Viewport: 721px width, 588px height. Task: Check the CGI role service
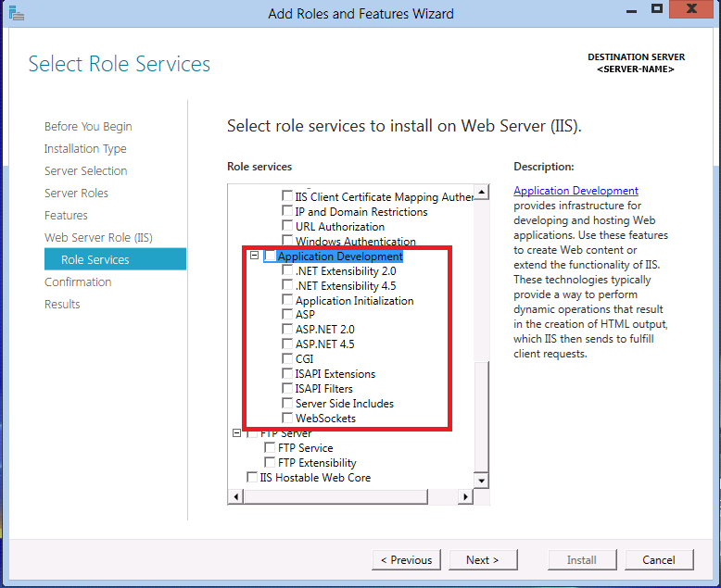[x=287, y=359]
